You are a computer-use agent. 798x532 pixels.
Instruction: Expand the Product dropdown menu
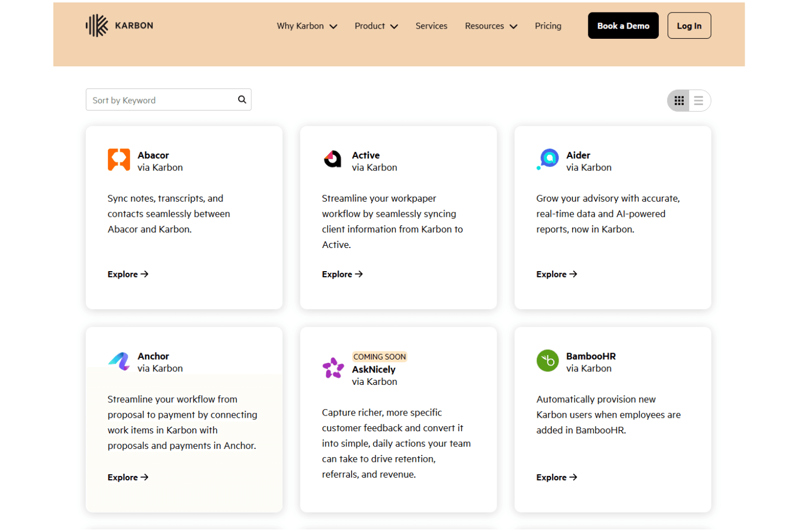click(376, 26)
